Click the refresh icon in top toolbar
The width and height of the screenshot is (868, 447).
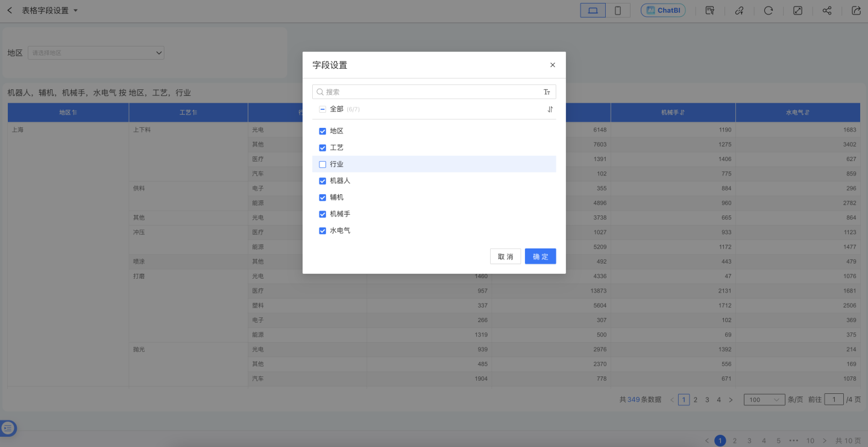[769, 10]
